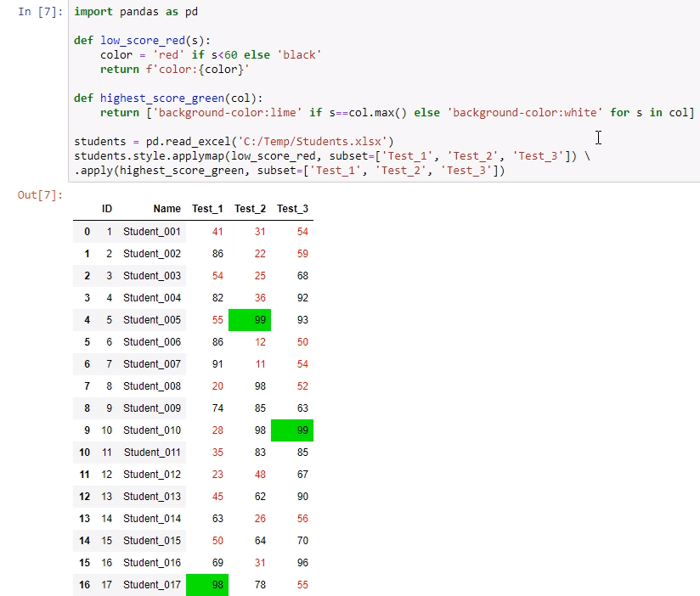The width and height of the screenshot is (700, 596).
Task: Click the red Test_2 score 26 for Student_014
Action: [260, 519]
